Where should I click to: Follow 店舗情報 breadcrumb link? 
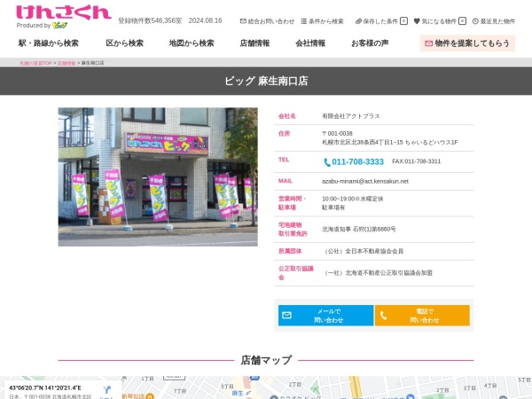point(66,63)
